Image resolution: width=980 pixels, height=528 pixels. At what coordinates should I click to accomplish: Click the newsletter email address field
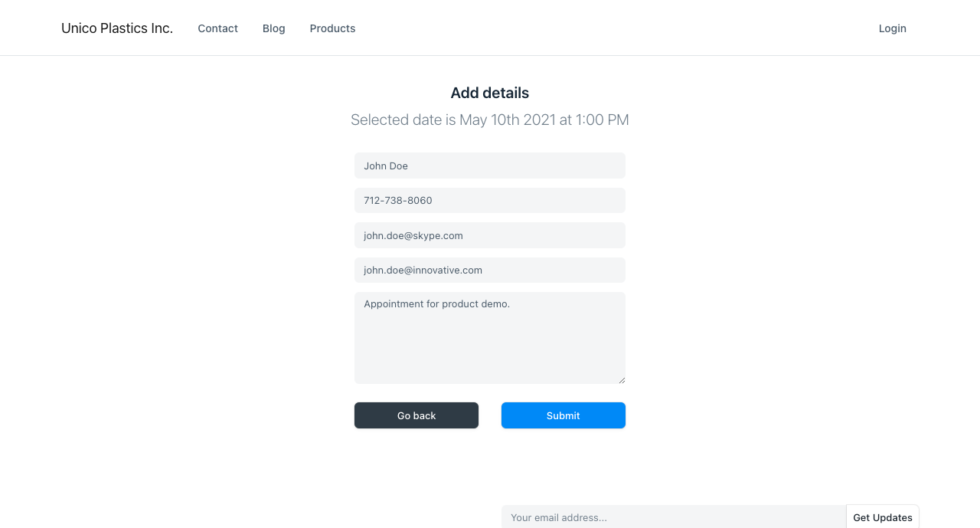click(674, 517)
